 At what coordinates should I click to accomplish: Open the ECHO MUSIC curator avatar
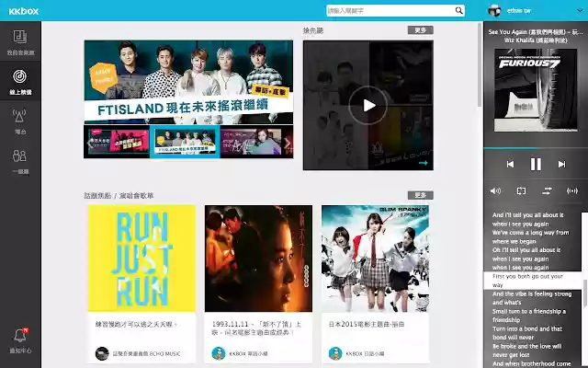(102, 353)
